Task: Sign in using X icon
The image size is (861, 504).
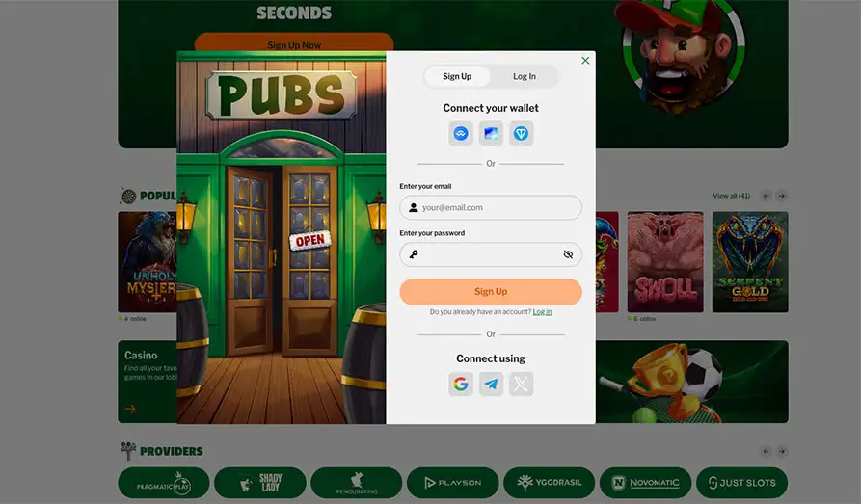Action: click(521, 384)
